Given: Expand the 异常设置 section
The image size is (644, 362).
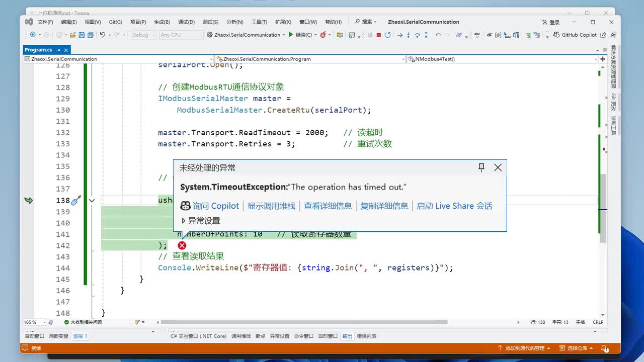Looking at the screenshot, I should pos(200,221).
